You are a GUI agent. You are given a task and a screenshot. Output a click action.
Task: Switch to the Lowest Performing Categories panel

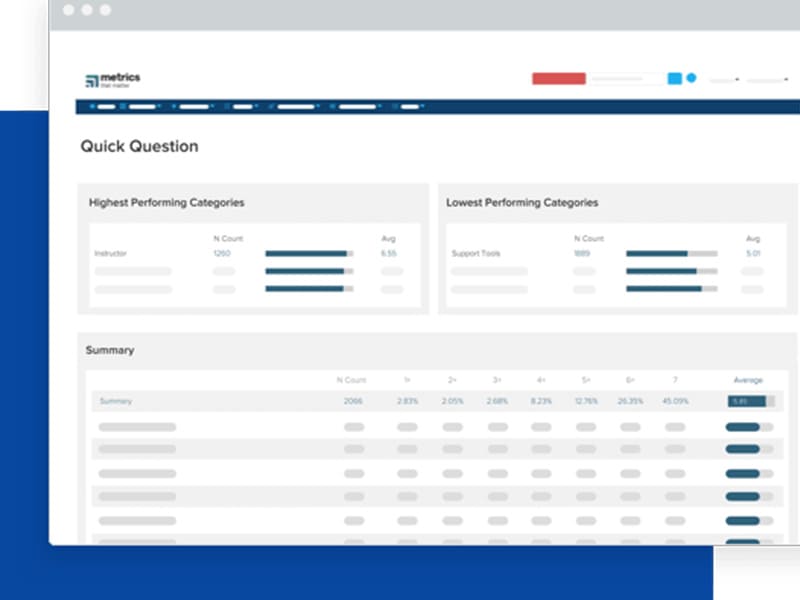point(522,203)
